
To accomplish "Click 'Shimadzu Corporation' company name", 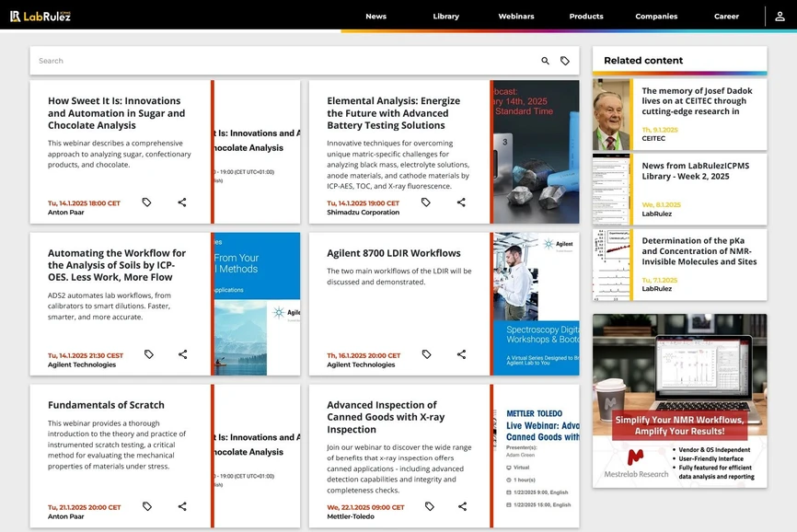I will pyautogui.click(x=363, y=213).
